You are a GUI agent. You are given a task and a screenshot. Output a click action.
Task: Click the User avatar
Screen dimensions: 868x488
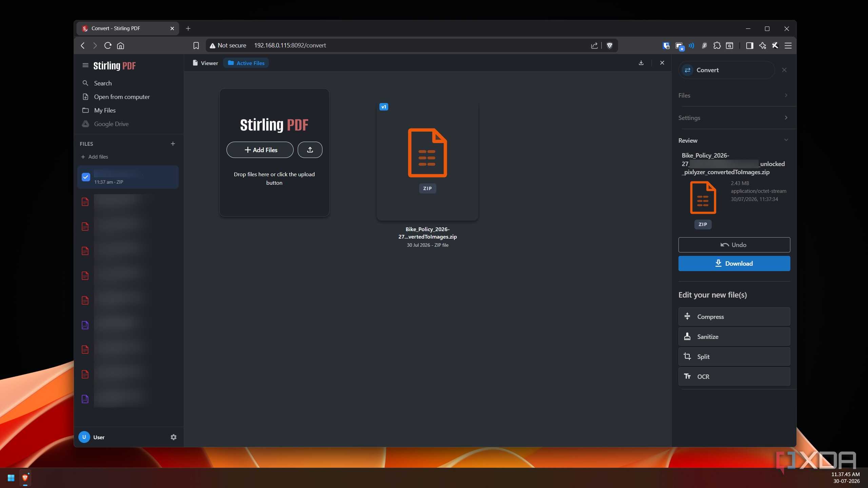click(x=84, y=437)
